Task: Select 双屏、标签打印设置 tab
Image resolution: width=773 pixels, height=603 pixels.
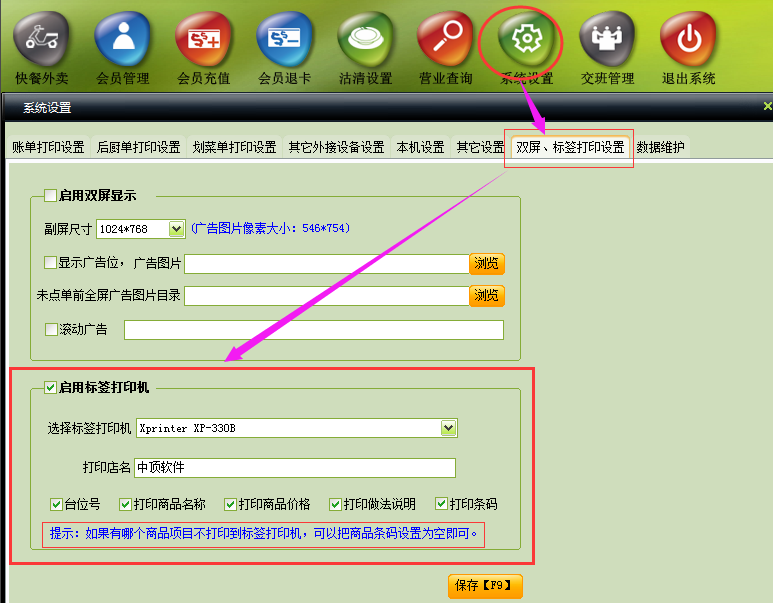Action: click(x=570, y=147)
